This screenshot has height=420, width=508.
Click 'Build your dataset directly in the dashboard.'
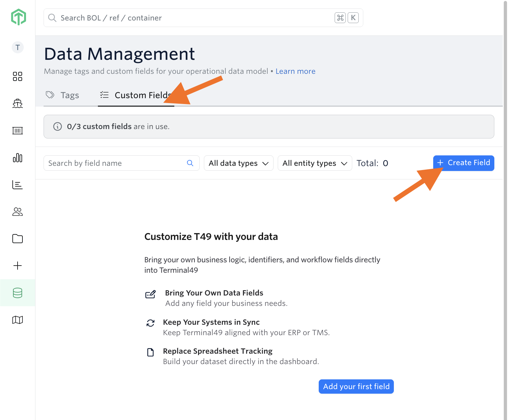241,361
